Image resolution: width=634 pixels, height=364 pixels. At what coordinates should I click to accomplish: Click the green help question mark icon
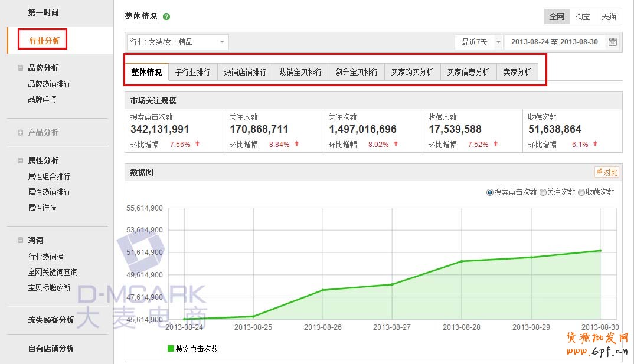(x=166, y=17)
